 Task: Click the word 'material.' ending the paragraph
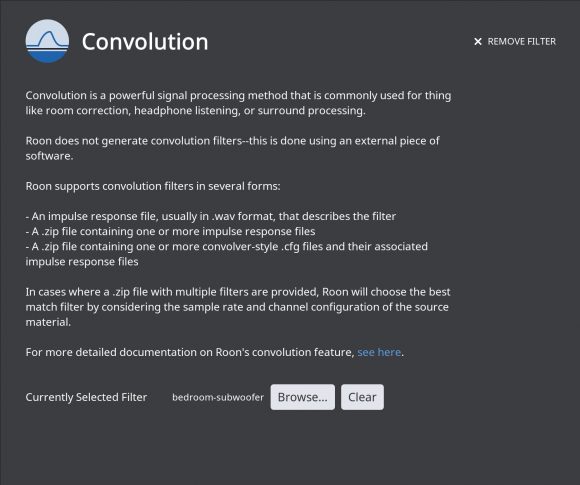coord(48,322)
